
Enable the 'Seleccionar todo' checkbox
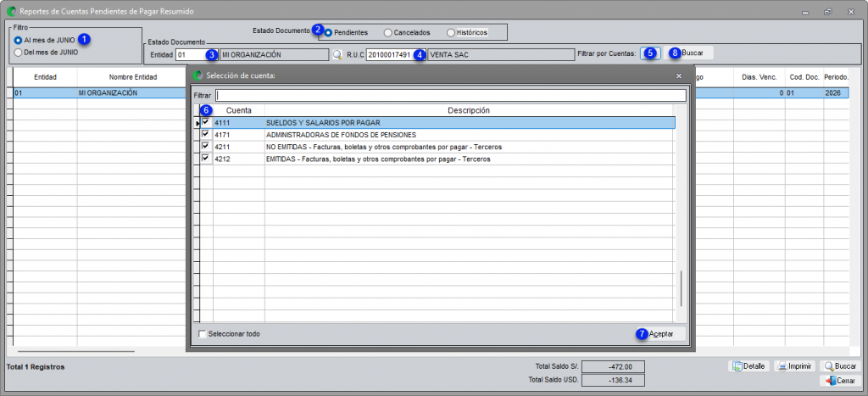pyautogui.click(x=202, y=334)
